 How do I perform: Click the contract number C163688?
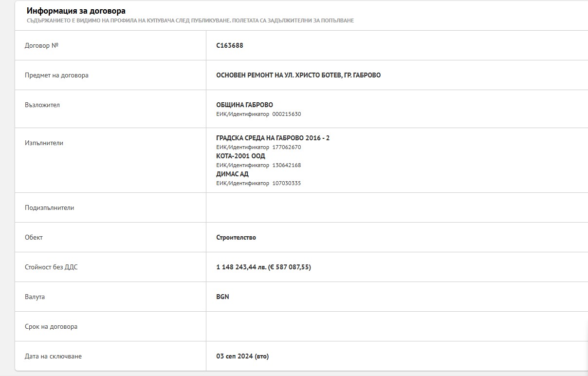click(x=230, y=45)
